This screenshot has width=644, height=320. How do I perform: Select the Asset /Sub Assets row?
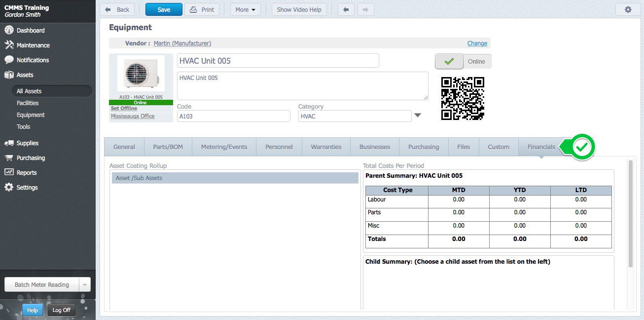[235, 178]
